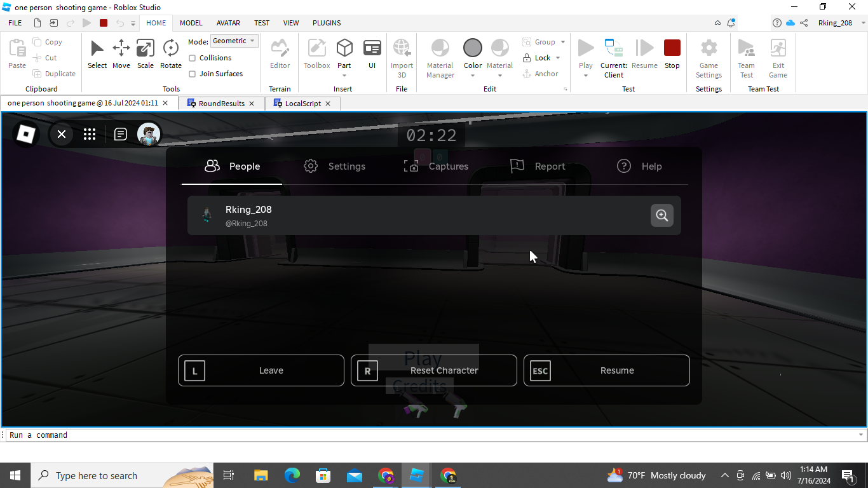868x488 pixels.
Task: Click the Leave button
Action: (261, 370)
